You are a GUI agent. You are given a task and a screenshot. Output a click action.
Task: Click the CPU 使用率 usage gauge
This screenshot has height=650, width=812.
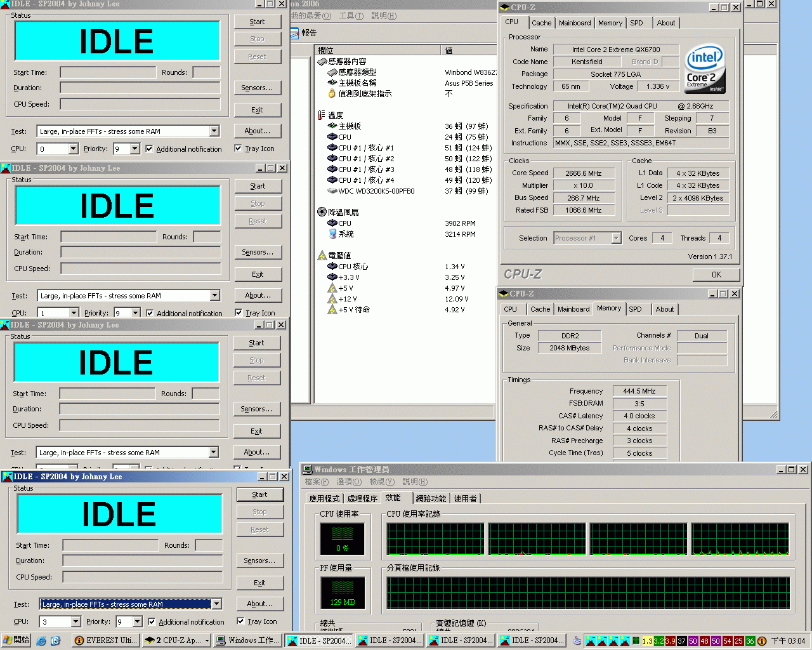pos(343,539)
